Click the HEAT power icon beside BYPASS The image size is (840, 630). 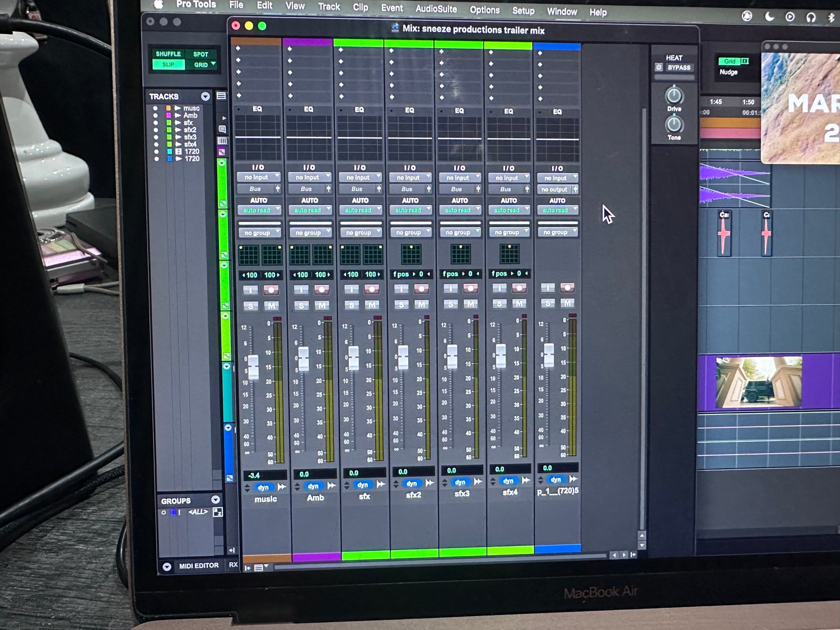point(659,67)
